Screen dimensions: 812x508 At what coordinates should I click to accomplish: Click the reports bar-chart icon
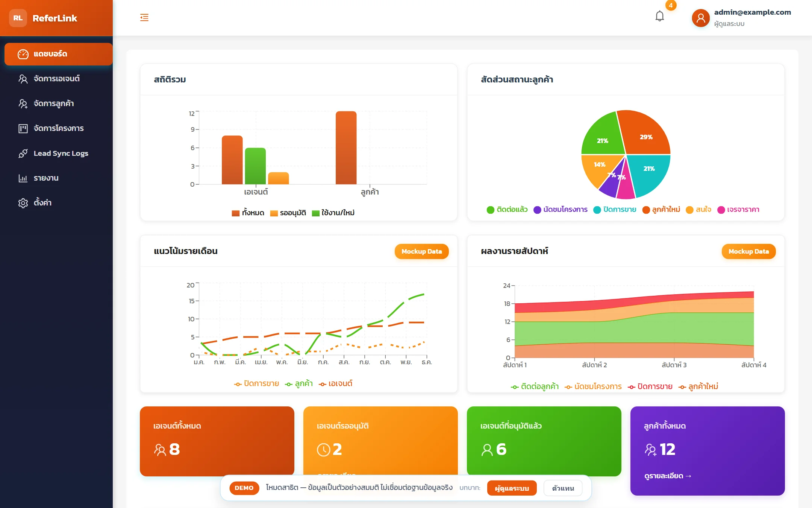23,178
